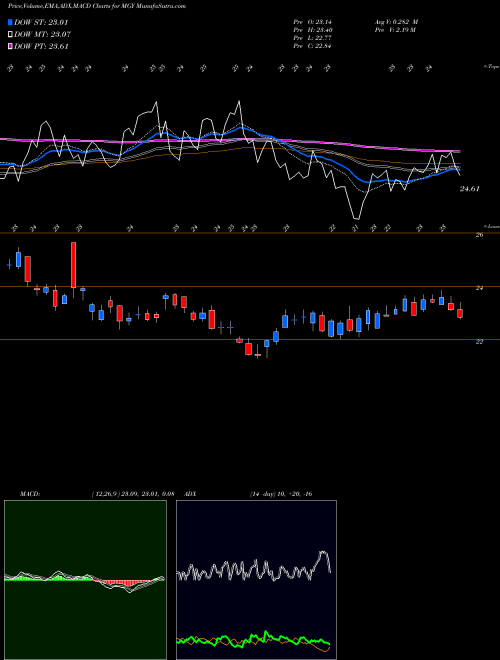
Task: Click the 'Pre V: 2.19 M' volume text
Action: point(395,30)
